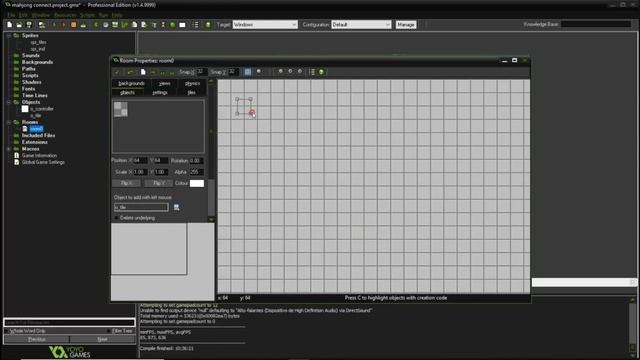Switch to the tiles tab
640x360 pixels.
191,93
